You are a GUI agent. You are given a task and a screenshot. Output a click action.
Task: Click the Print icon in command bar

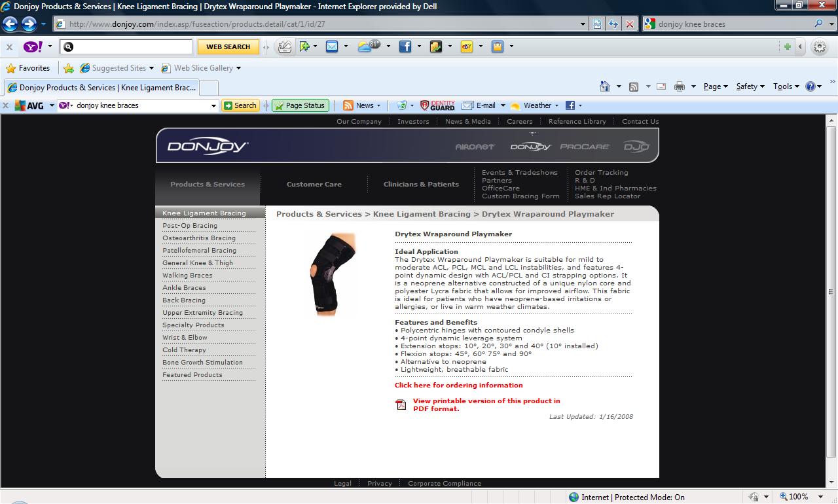pos(680,86)
